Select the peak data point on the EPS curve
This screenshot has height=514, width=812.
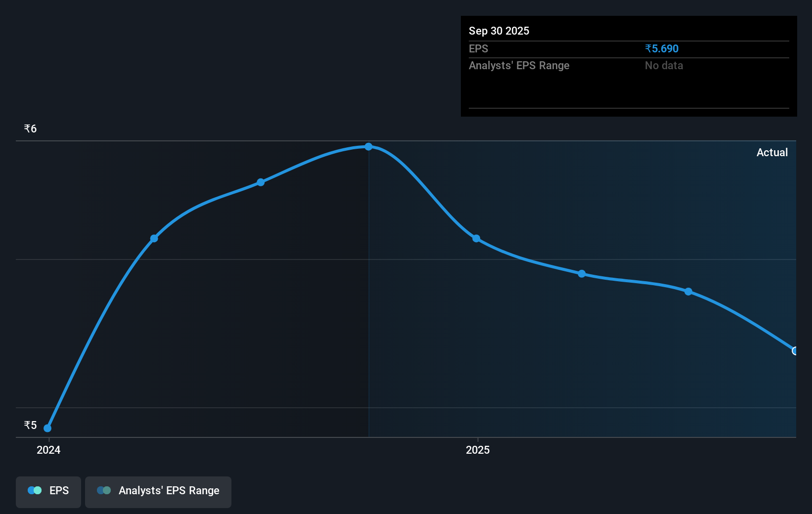pyautogui.click(x=368, y=146)
